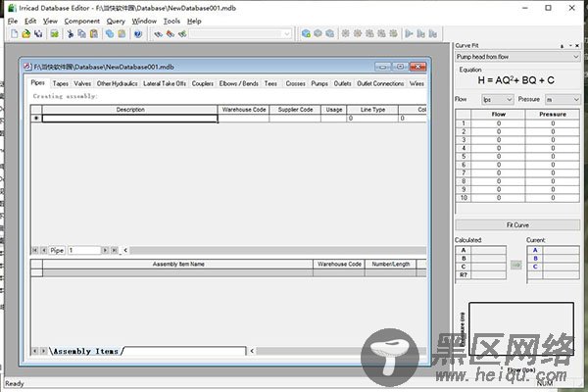The width and height of the screenshot is (588, 392).
Task: Click the Calculated R? value field
Action: pos(489,275)
